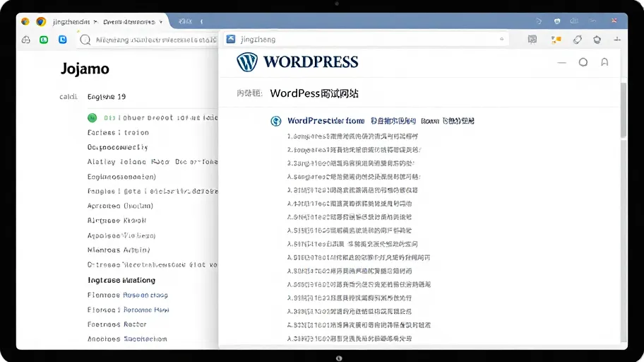Open the 'Roromne Raoi' blue link

tap(146, 310)
